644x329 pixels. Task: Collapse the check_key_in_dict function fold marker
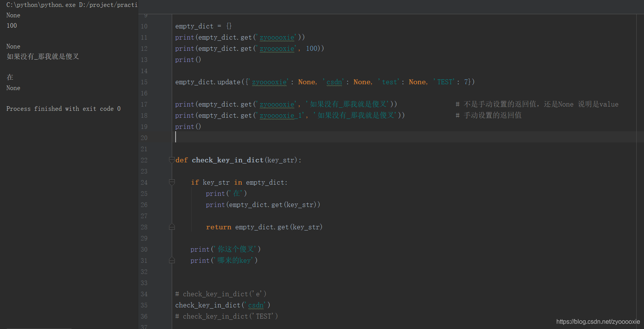coord(172,160)
